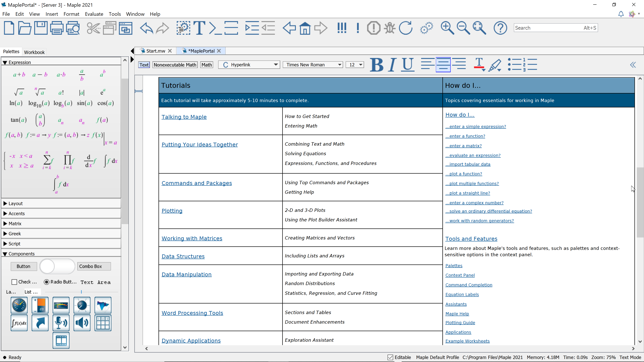
Task: Click the Debug bug icon
Action: 389,28
